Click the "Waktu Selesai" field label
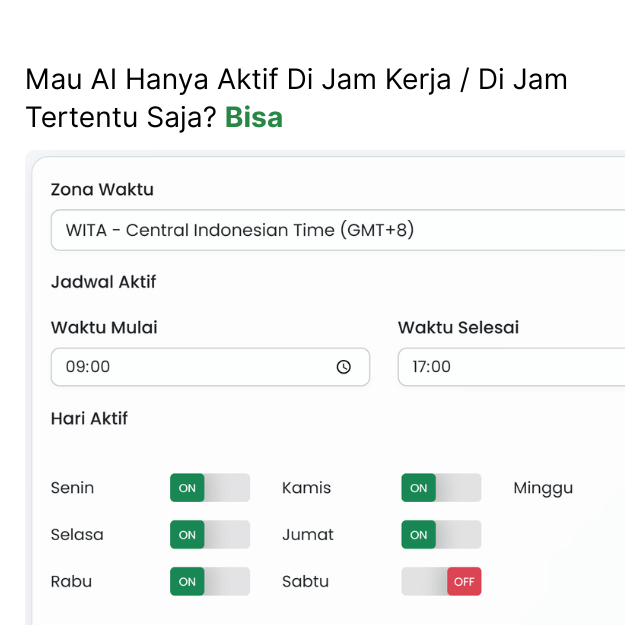 point(458,327)
